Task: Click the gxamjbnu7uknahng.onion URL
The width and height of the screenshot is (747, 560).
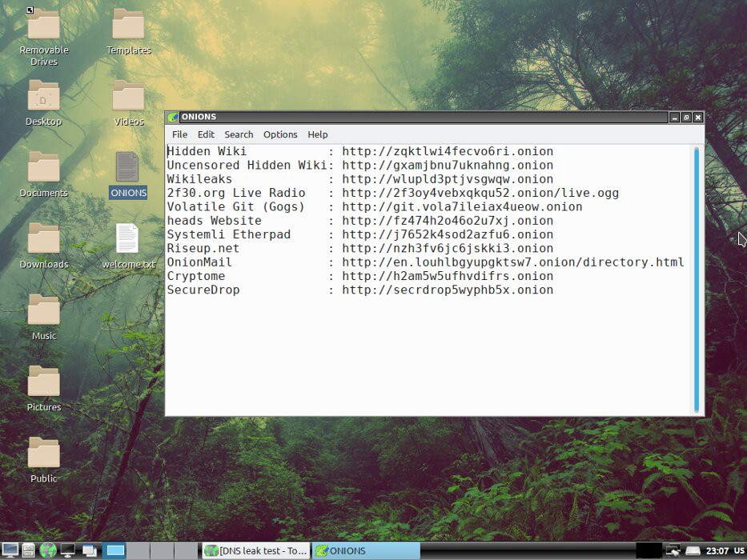Action: coord(448,166)
